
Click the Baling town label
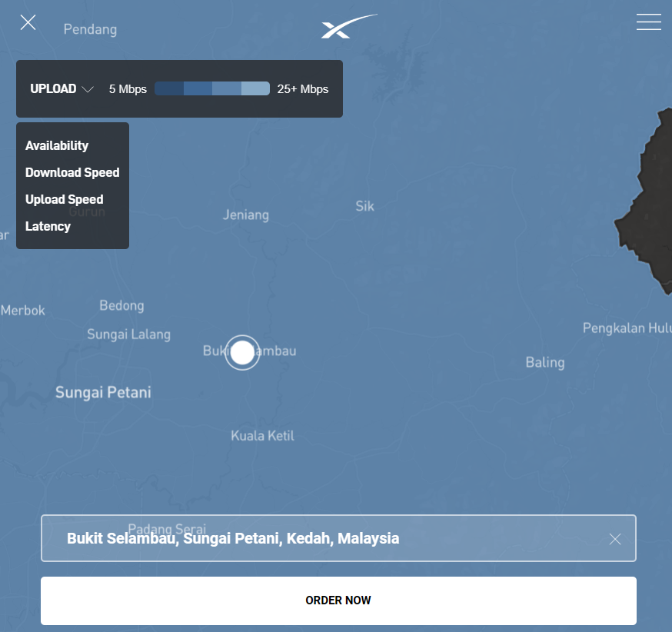[544, 362]
